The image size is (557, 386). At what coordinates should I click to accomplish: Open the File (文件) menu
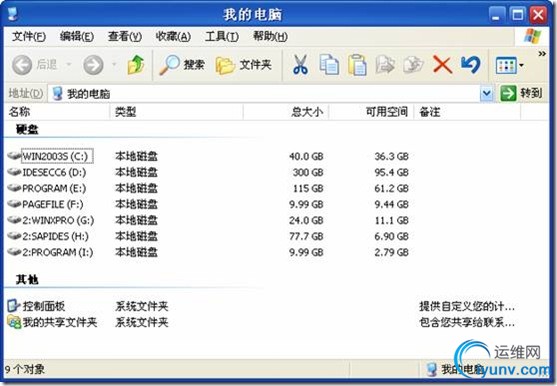(x=29, y=36)
